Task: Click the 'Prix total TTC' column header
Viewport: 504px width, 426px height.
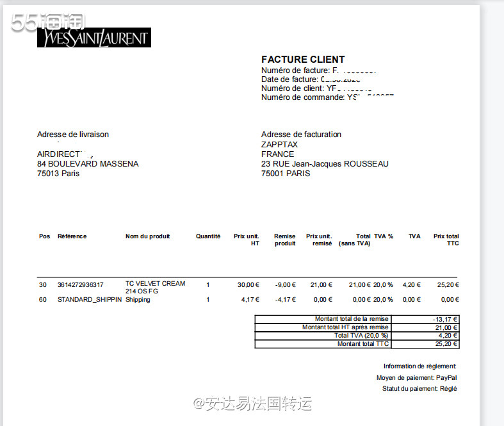Action: pyautogui.click(x=446, y=240)
